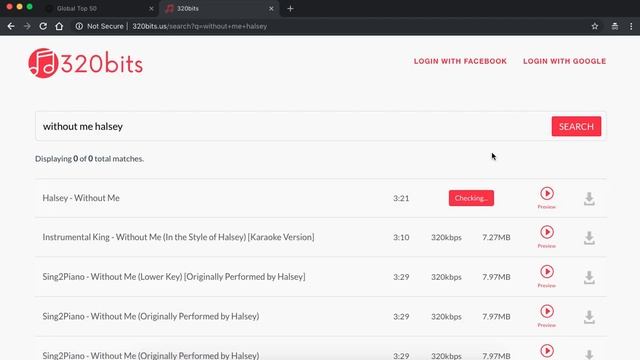Select the Halsey - Without Me title

[81, 198]
